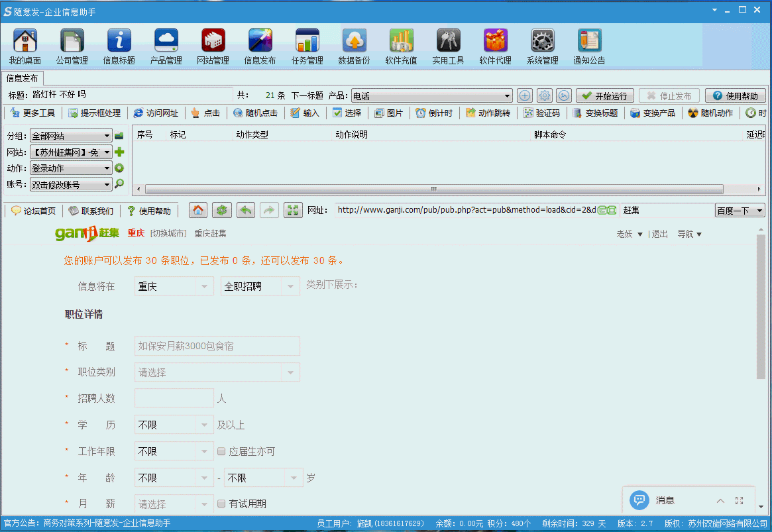Screen dimensions: 772x532
Task: Open 任务管理 chart icon
Action: pos(307,46)
